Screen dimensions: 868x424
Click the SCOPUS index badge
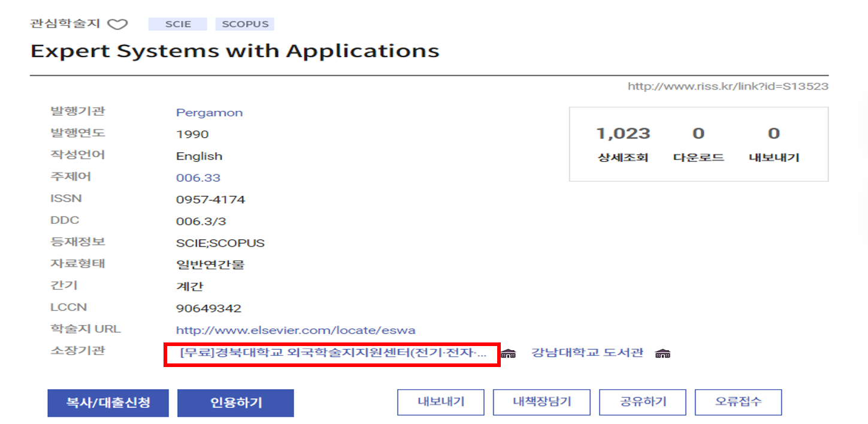pyautogui.click(x=244, y=25)
